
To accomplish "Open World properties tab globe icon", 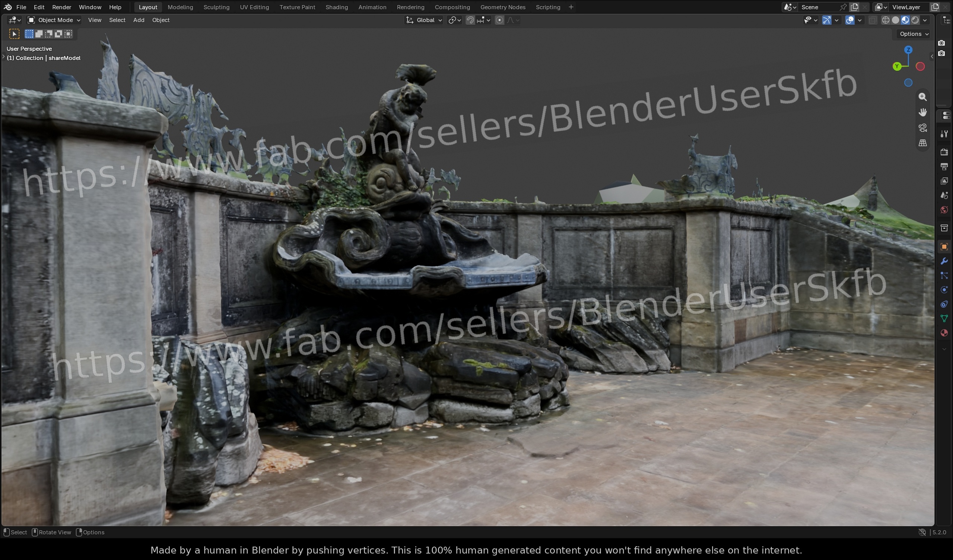I will coord(944,210).
